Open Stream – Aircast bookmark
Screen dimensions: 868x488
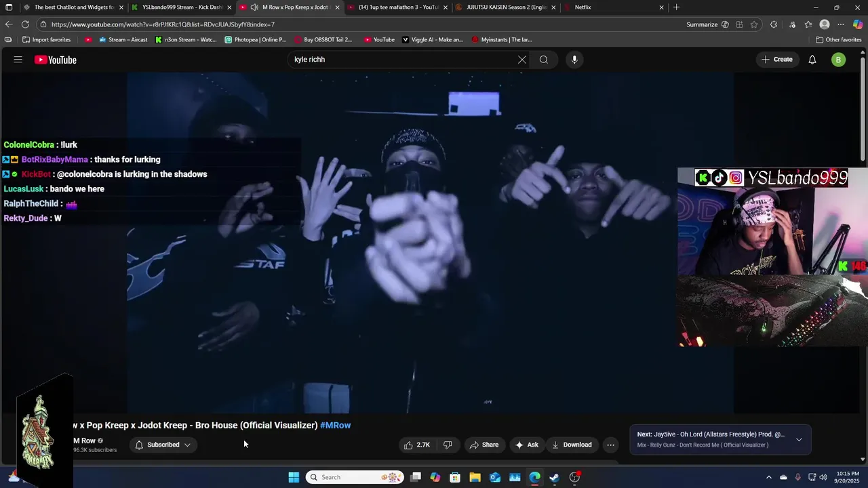click(x=123, y=40)
